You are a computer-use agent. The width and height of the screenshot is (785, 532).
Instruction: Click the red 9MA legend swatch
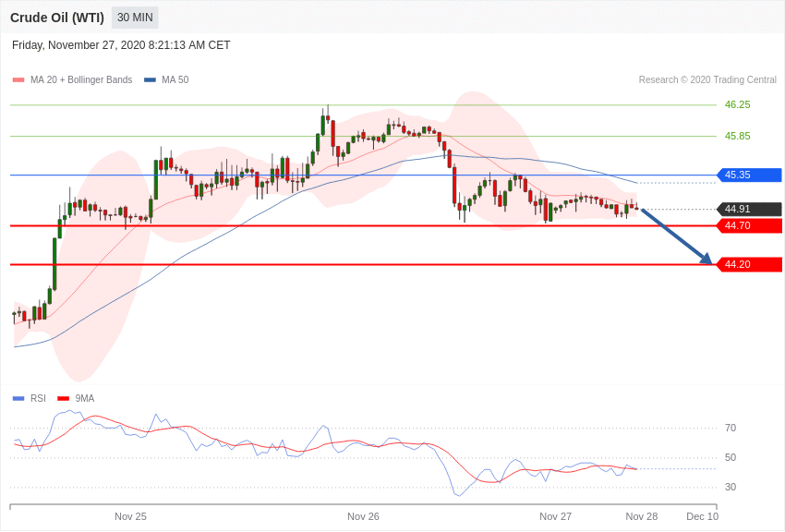pyautogui.click(x=64, y=398)
